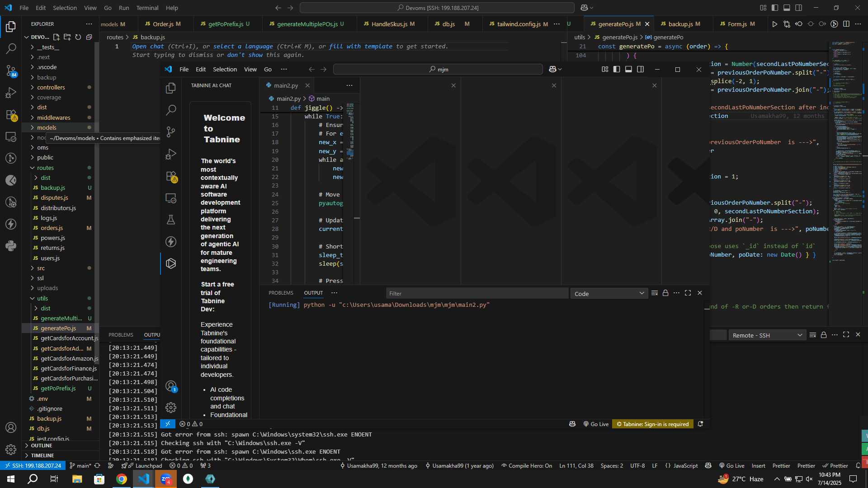Open Testing flask icon in mjm window
868x488 pixels.
pyautogui.click(x=171, y=220)
